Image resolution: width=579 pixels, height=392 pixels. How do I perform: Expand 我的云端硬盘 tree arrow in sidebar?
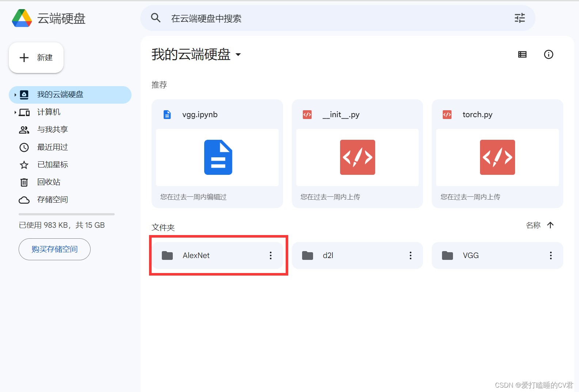15,95
